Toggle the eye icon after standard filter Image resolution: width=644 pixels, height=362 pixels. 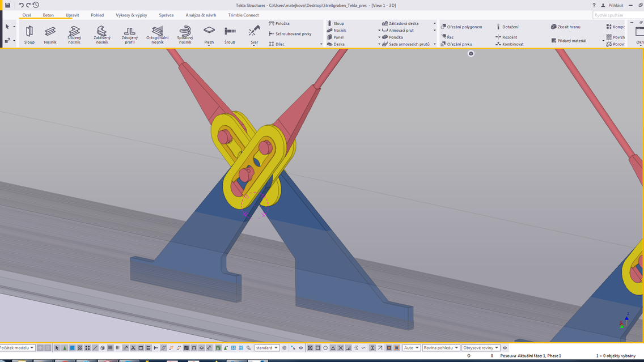click(300, 348)
